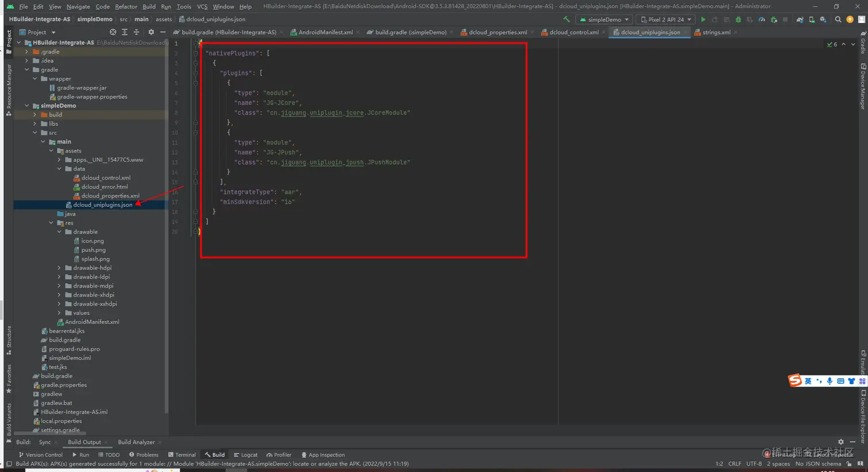Open the Profiler tool window
The height and width of the screenshot is (472, 868).
click(279, 455)
